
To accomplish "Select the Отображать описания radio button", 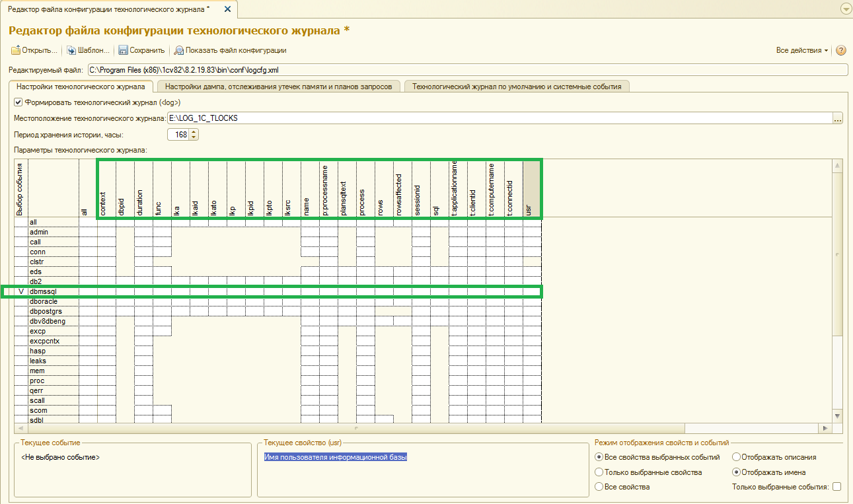I will click(x=736, y=456).
